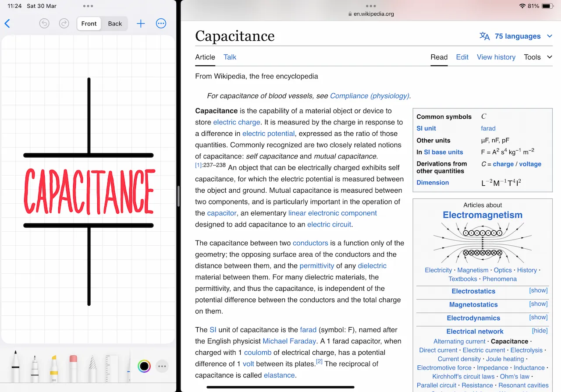The height and width of the screenshot is (392, 561).
Task: Tap the redo arrow
Action: point(64,23)
